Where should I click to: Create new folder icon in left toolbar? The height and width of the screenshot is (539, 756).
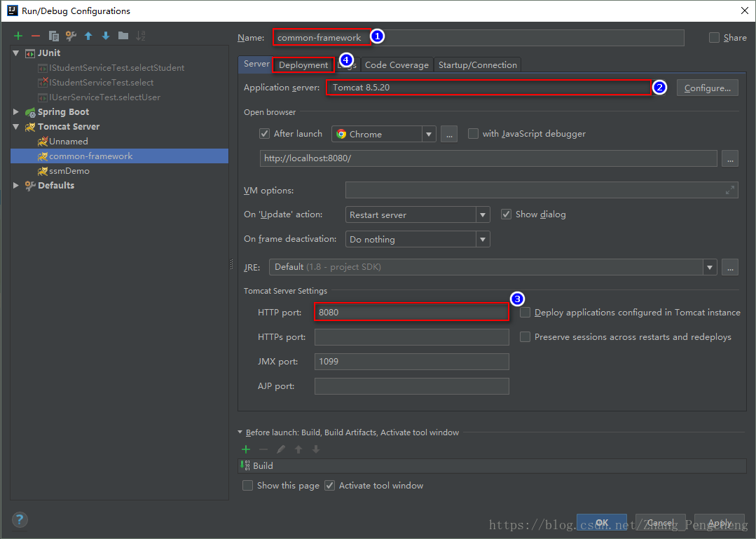[x=123, y=36]
